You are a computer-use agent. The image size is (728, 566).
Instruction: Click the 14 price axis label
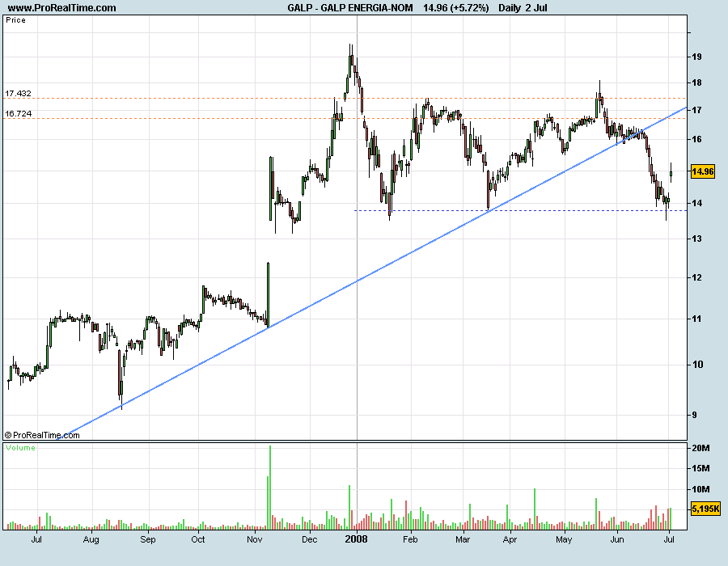pyautogui.click(x=696, y=203)
